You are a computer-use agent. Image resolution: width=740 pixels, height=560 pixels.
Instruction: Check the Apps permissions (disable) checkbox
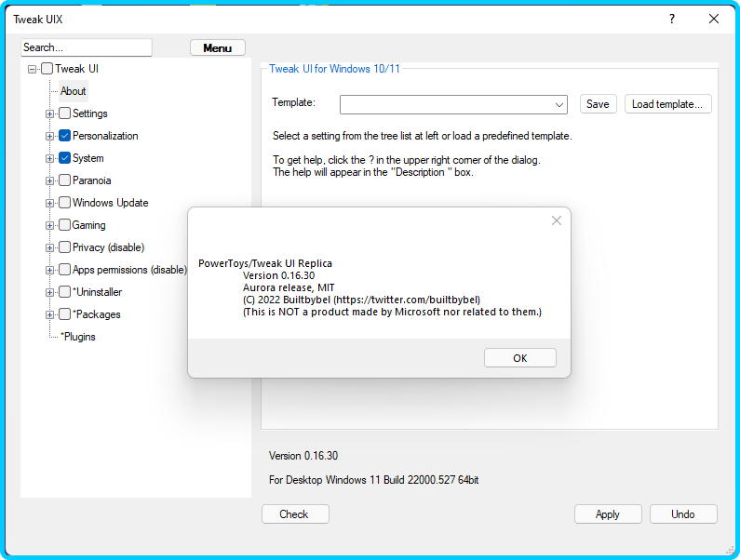click(x=64, y=270)
